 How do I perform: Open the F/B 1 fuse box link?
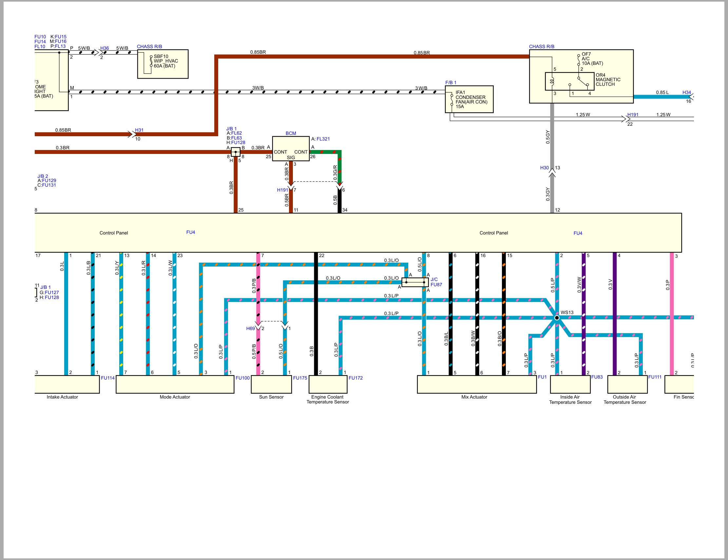coord(451,82)
